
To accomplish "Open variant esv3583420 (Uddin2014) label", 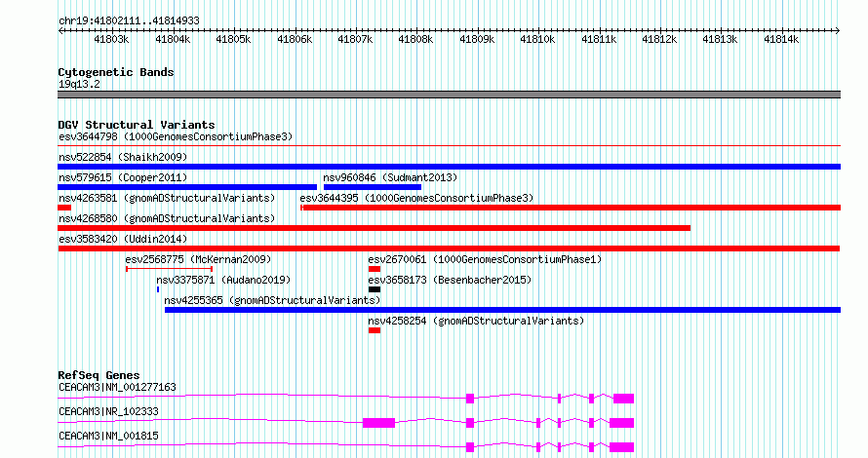I will [123, 239].
